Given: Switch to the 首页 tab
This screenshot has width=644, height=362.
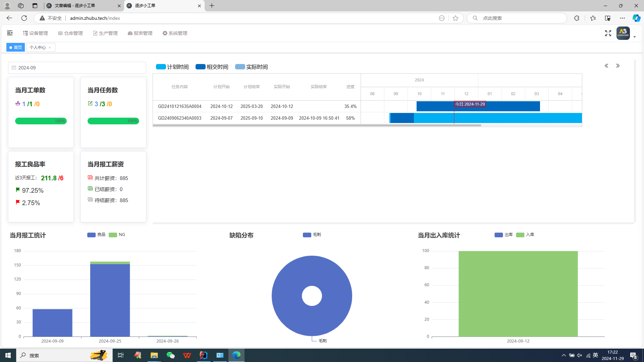Looking at the screenshot, I should pos(15,48).
